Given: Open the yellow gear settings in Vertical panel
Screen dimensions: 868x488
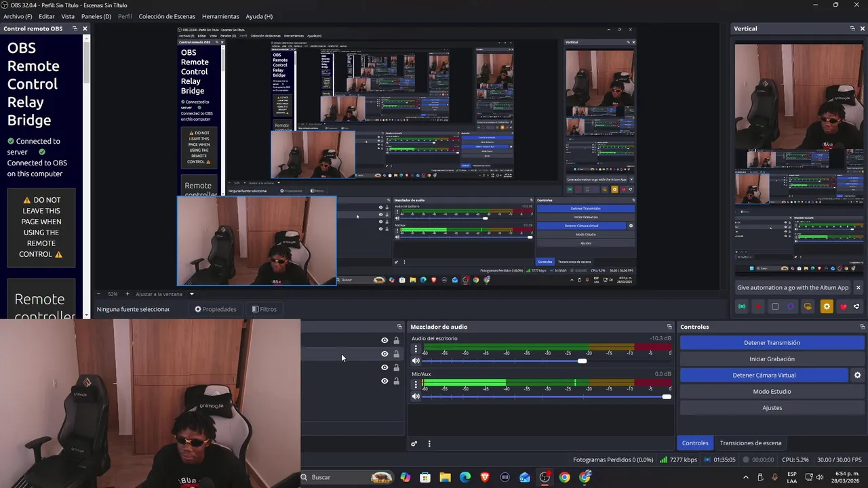Looking at the screenshot, I should (826, 306).
